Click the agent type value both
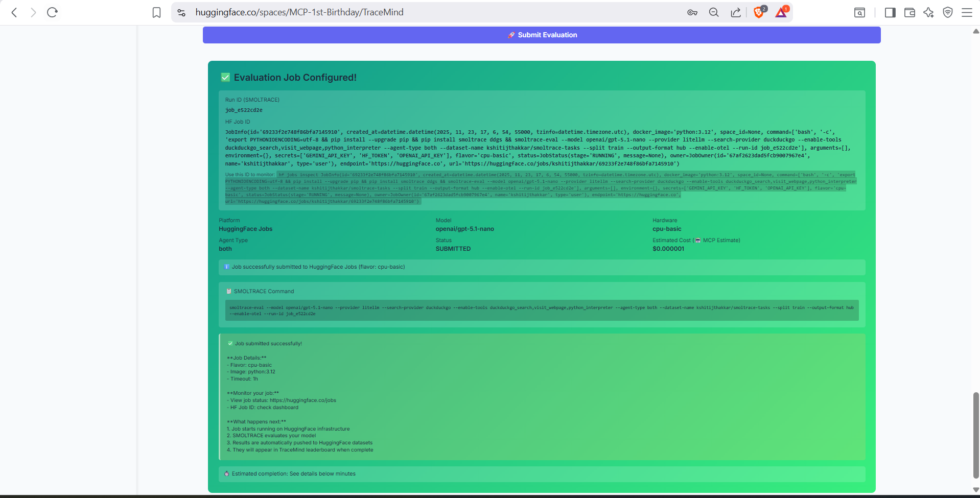The image size is (980, 498). 225,249
